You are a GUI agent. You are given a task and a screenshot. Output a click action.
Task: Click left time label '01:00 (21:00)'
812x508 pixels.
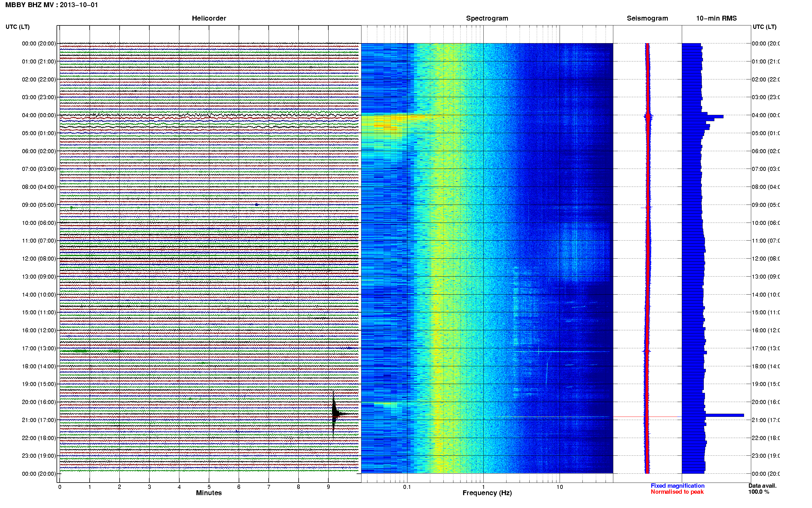click(x=39, y=61)
